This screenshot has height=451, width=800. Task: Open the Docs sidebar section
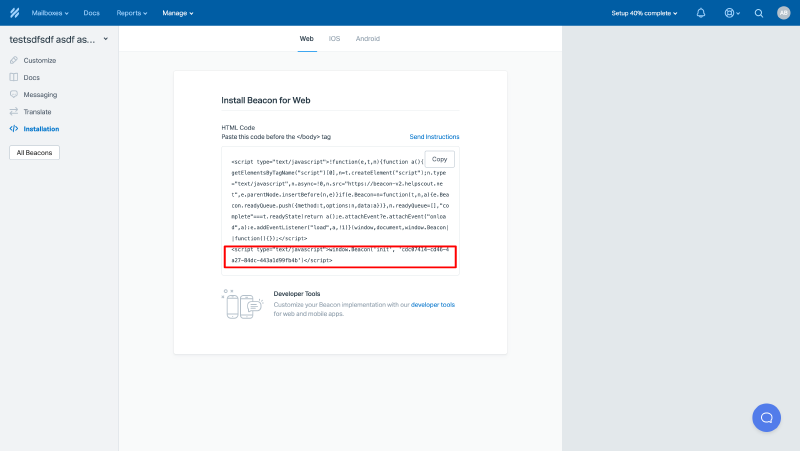[32, 77]
